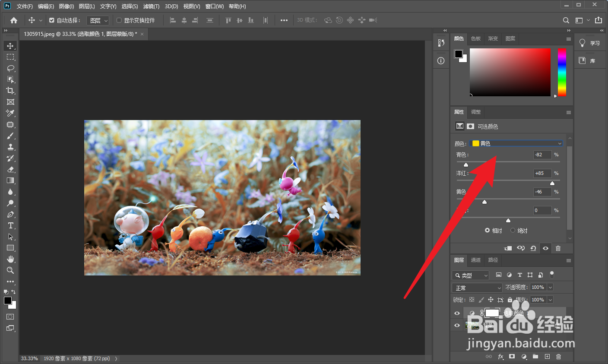Click the 青色 slider track
The width and height of the screenshot is (608, 364).
click(x=508, y=162)
